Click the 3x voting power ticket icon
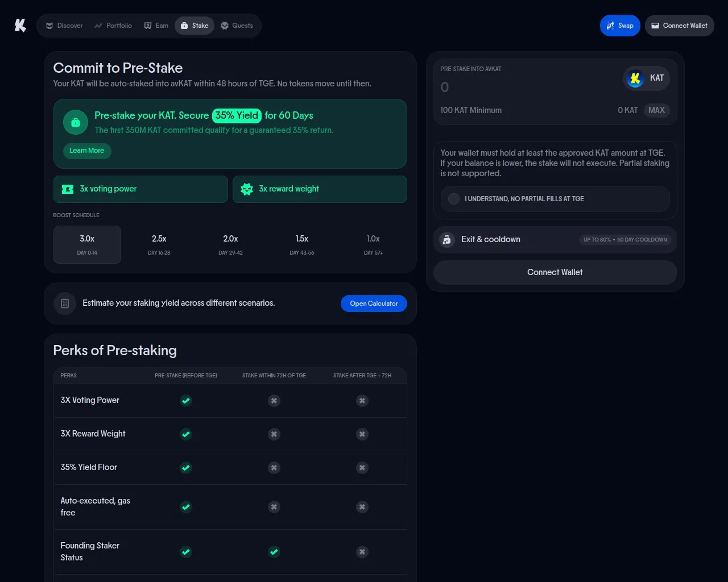The height and width of the screenshot is (582, 728). 68,189
